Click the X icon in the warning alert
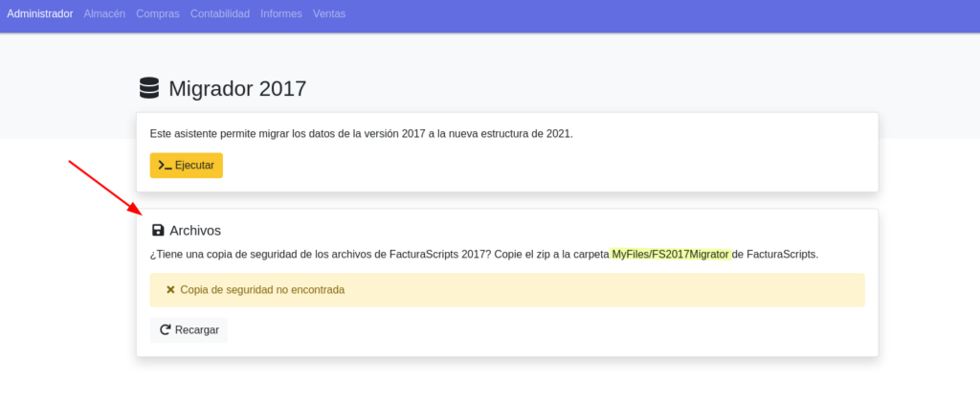980x406 pixels. coord(170,290)
